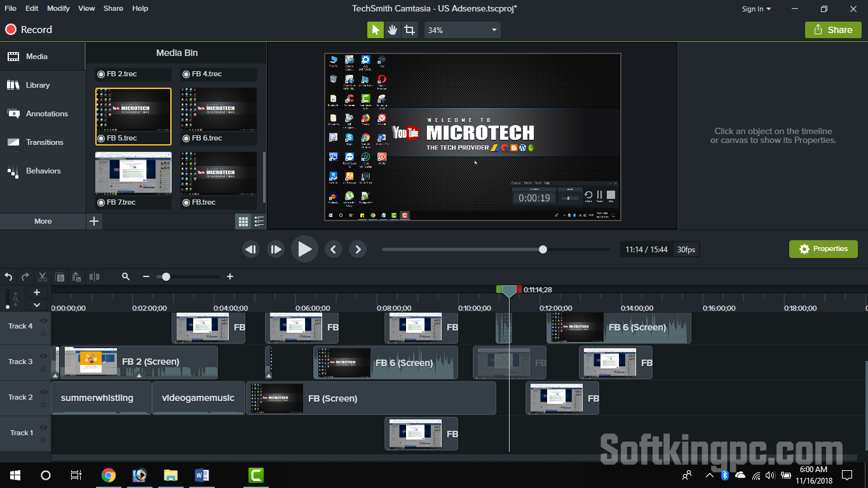Click the Bluetooth tray icon
Screen dimensions: 868x488
point(724,475)
